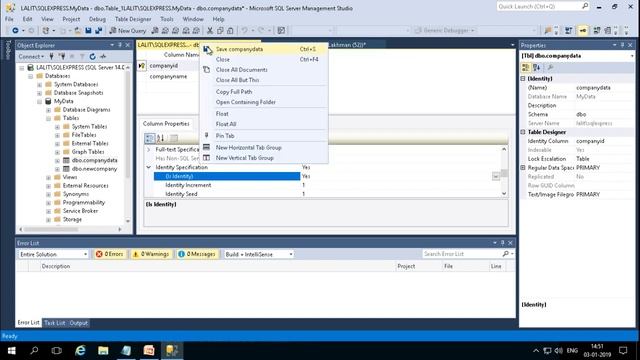The image size is (640, 360).
Task: Click the search icon in the Error List
Action: coord(506,254)
